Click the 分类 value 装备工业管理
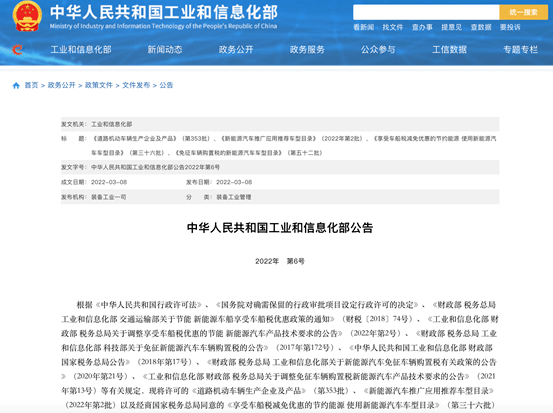Screen dimensions: 553x413 (x=234, y=197)
